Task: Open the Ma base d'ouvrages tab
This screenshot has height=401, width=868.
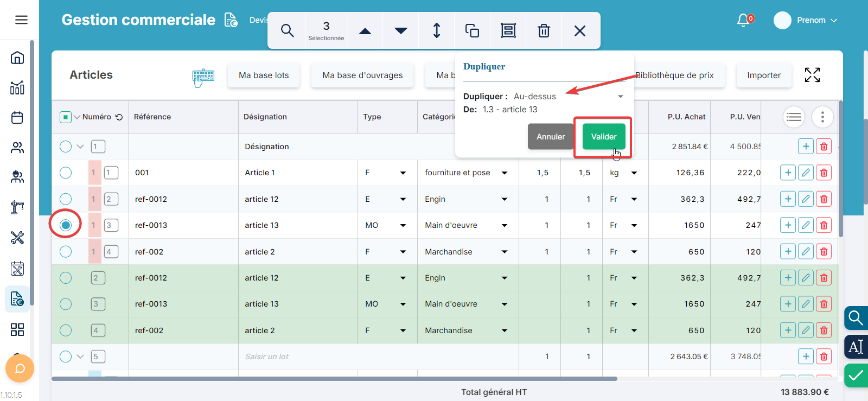Action: coord(362,75)
